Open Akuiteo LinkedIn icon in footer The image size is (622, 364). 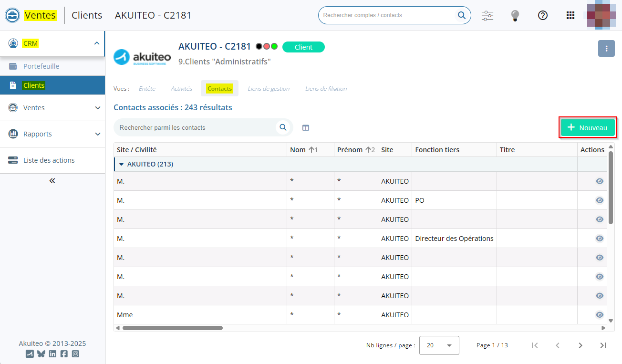point(52,354)
